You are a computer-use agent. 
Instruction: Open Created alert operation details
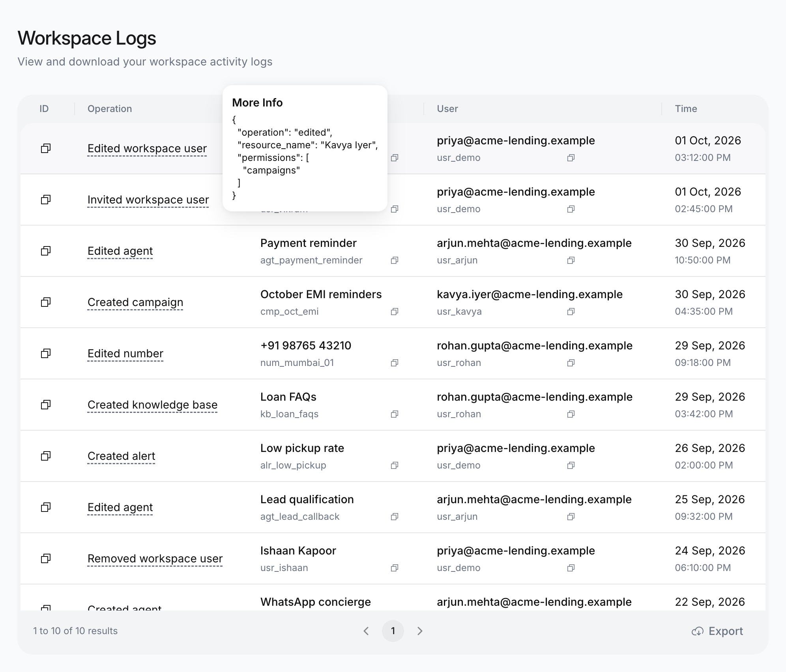(x=121, y=456)
